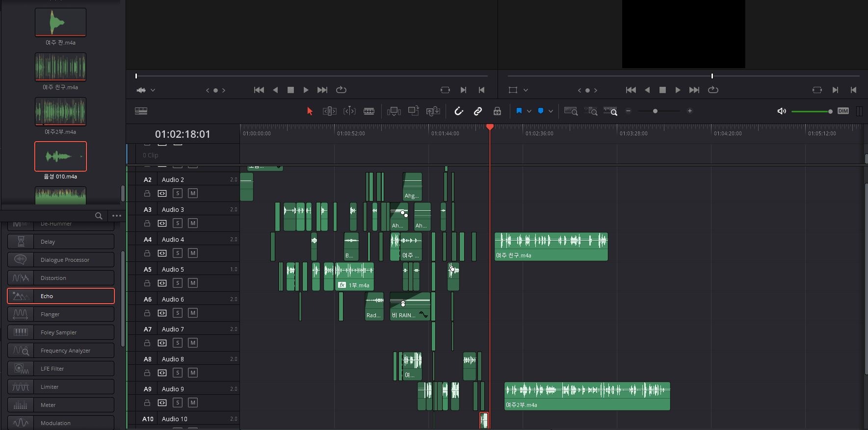Solo the Audio 8 track

(x=178, y=373)
